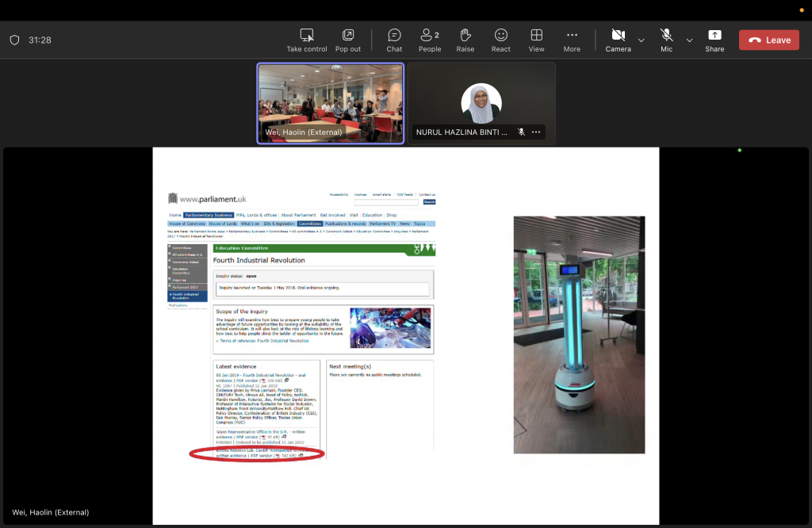Raise your hand in the meeting

click(x=465, y=40)
